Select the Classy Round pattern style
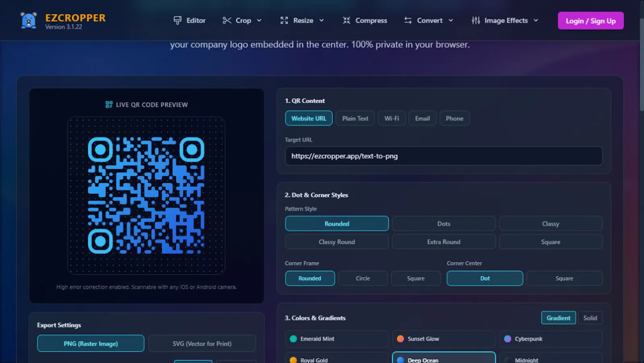Viewport: 644px width, 363px height. [337, 242]
